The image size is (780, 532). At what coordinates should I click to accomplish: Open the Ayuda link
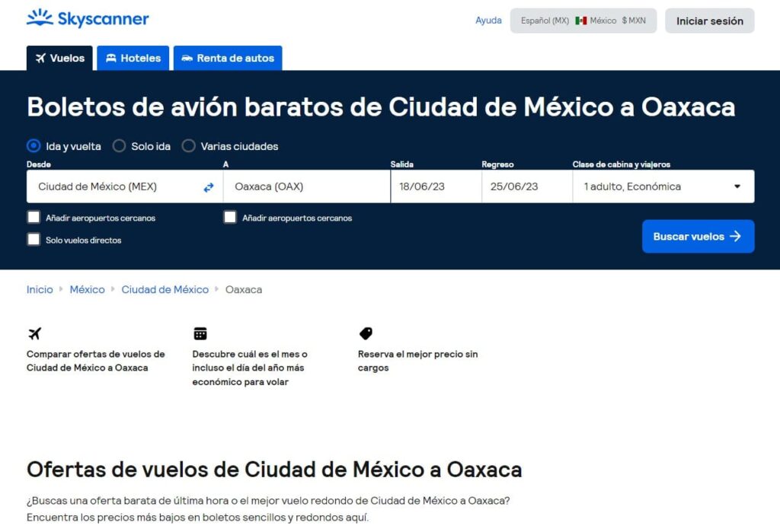(x=488, y=21)
